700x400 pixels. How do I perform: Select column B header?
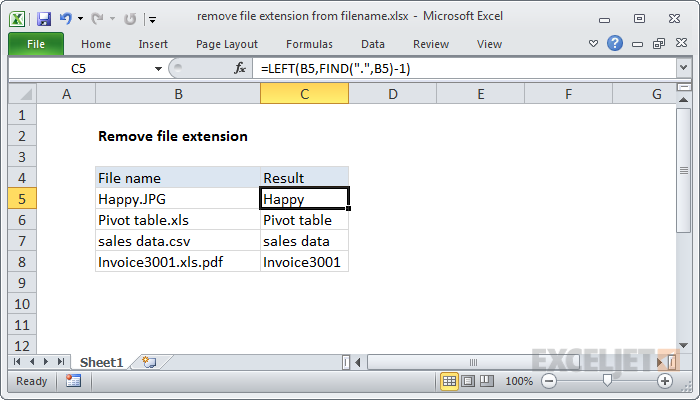(x=178, y=94)
